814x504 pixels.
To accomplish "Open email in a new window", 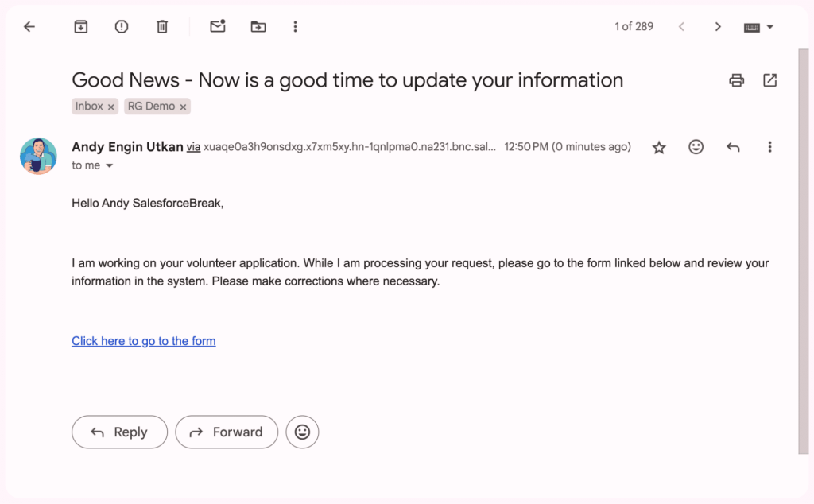I will point(769,80).
